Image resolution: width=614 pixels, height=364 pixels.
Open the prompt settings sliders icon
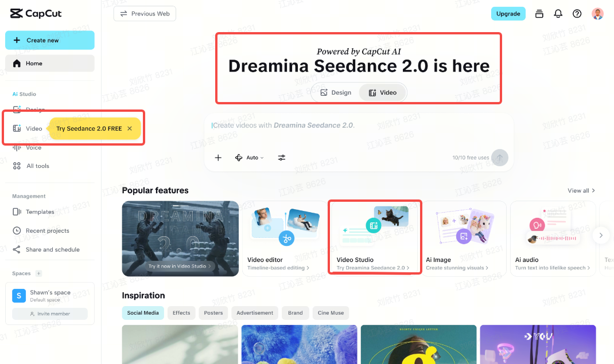coord(282,158)
